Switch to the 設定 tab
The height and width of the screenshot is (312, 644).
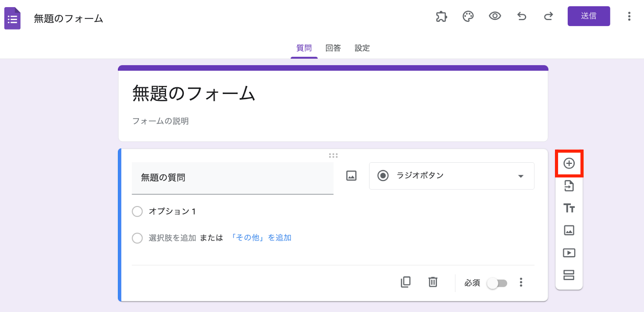click(x=362, y=48)
